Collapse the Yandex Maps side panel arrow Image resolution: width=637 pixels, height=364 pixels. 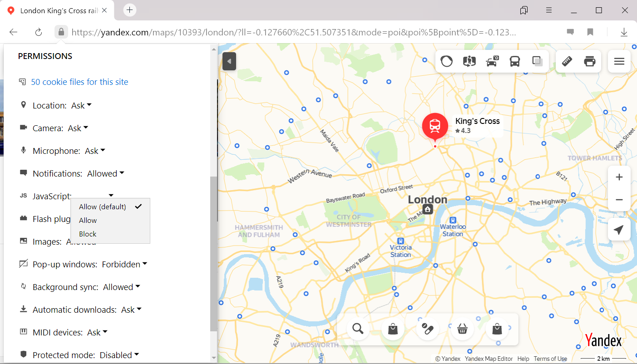[229, 61]
